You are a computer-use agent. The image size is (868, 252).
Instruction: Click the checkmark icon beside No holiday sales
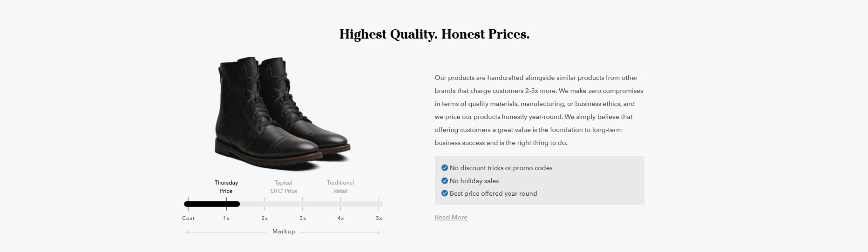point(444,181)
